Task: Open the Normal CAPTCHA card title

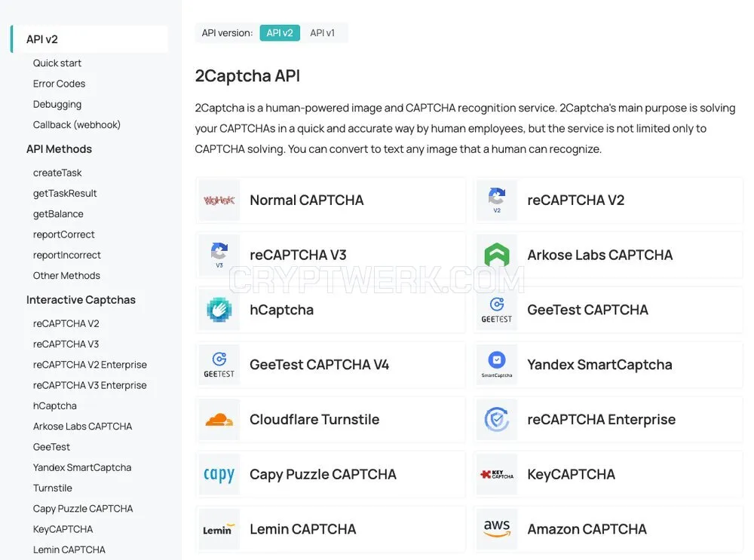Action: [x=307, y=200]
